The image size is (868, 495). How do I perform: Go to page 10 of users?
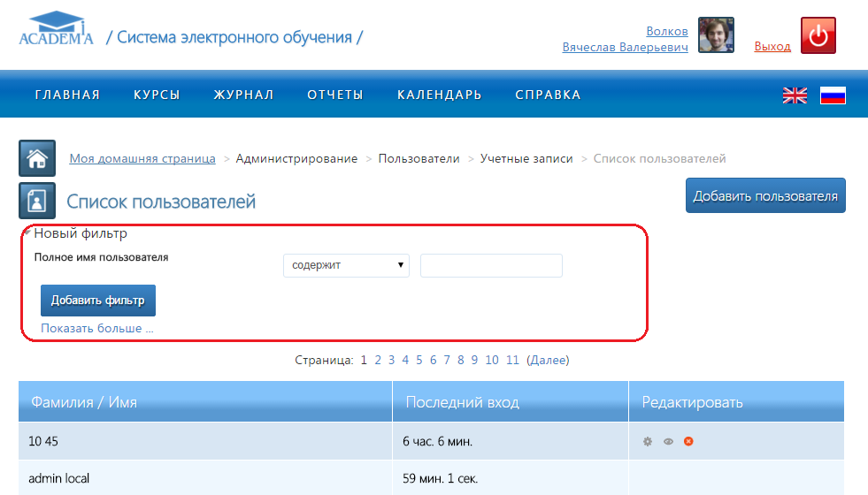click(x=492, y=360)
